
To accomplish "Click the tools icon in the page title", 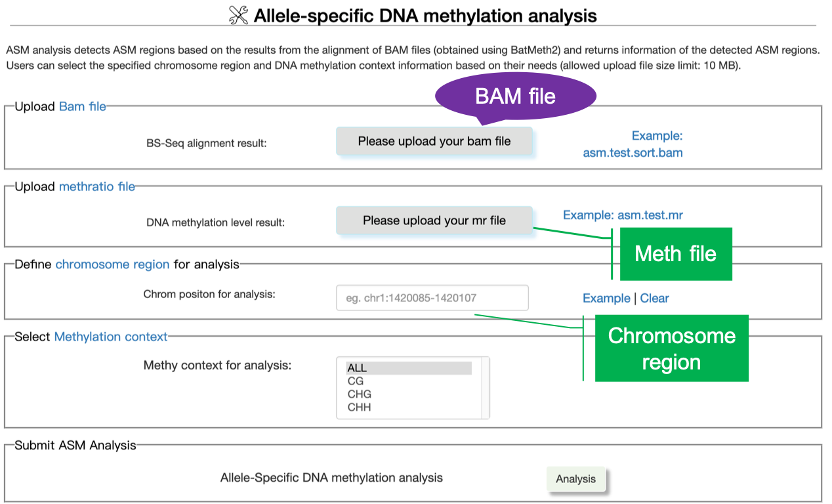I will 237,14.
